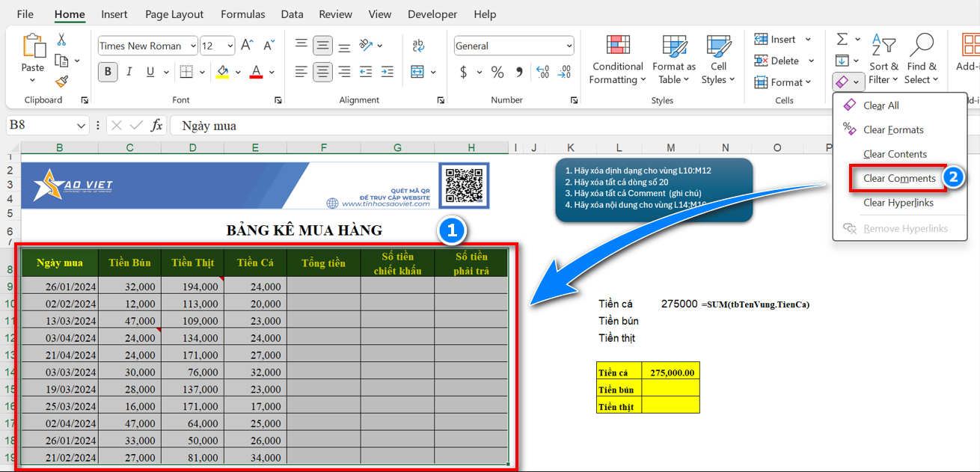
Task: Expand the General number format dropdown
Action: tap(569, 46)
